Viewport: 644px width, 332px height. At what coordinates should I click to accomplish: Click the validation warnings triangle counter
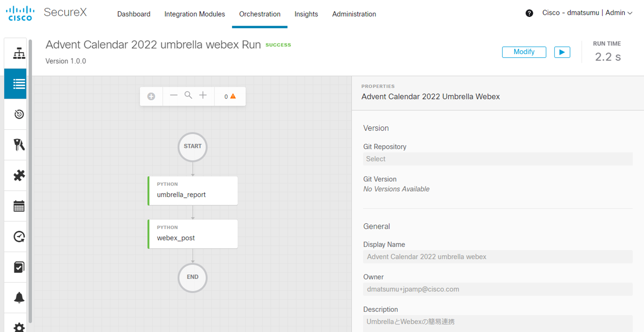[x=230, y=96]
